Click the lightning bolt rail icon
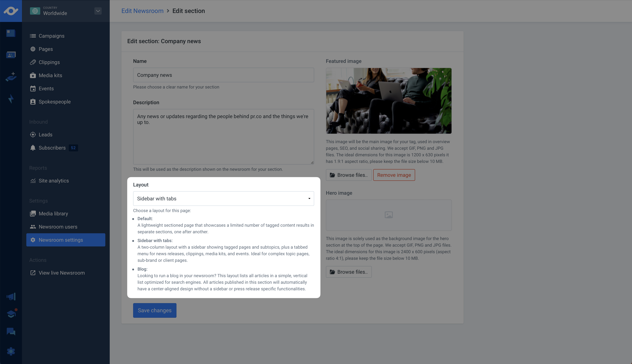 pos(11,99)
